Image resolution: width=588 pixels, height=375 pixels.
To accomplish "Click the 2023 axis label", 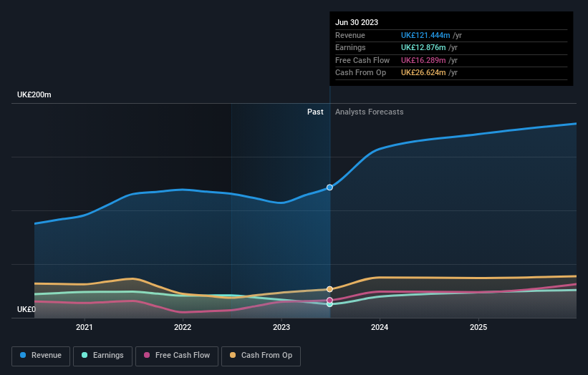I will 281,328.
